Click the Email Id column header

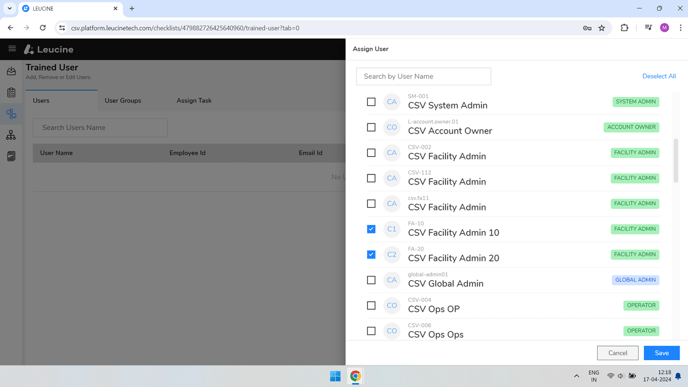click(310, 153)
